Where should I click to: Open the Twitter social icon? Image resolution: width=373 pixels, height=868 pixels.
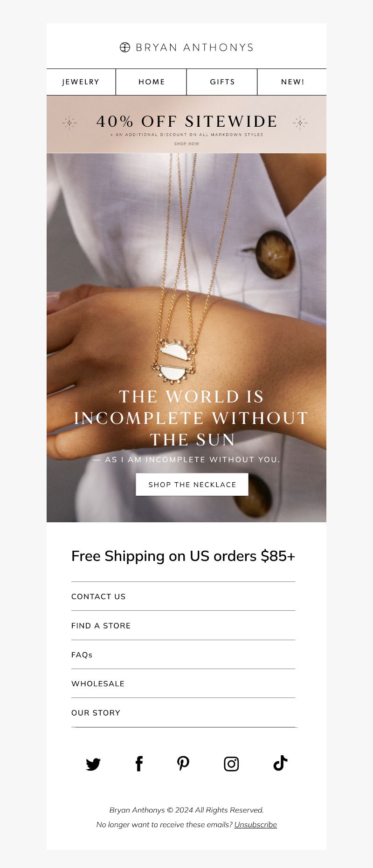[x=93, y=764]
